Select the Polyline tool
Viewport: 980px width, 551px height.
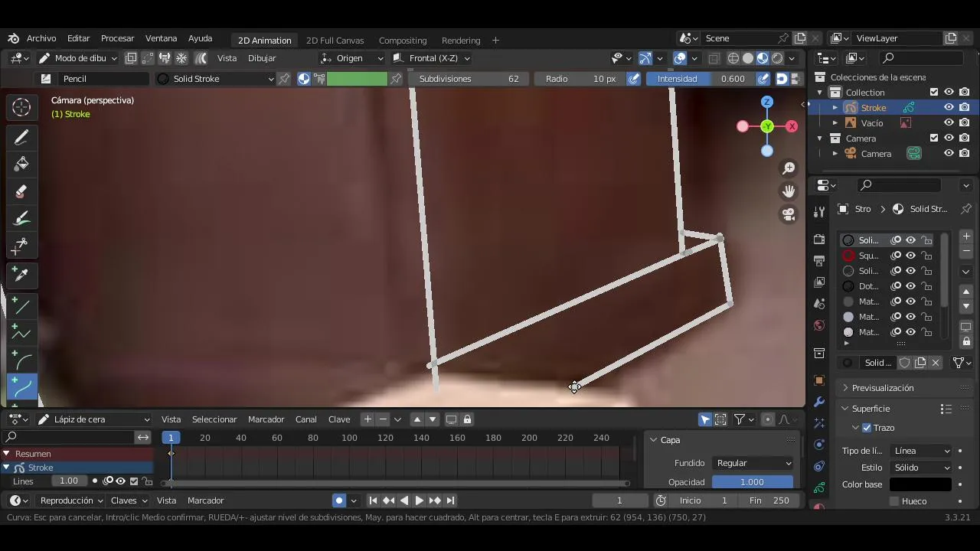coord(21,334)
